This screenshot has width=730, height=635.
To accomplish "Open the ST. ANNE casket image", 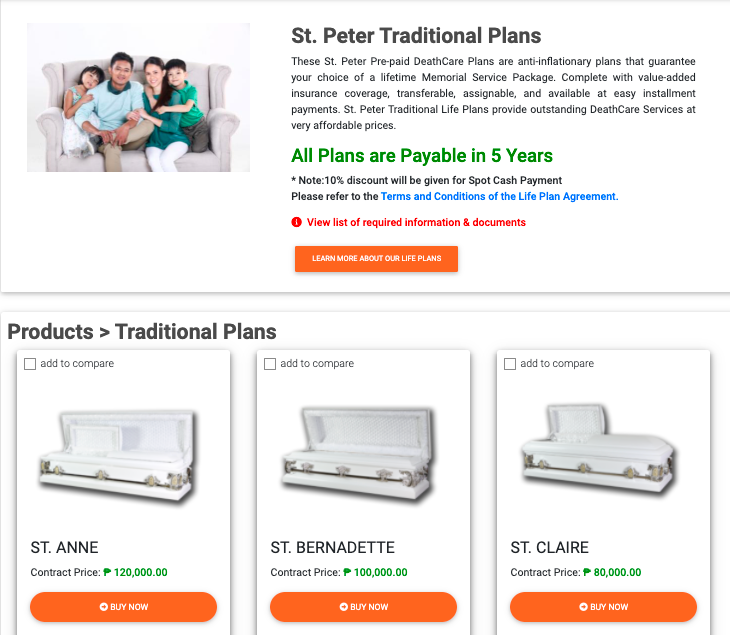I will [x=118, y=456].
